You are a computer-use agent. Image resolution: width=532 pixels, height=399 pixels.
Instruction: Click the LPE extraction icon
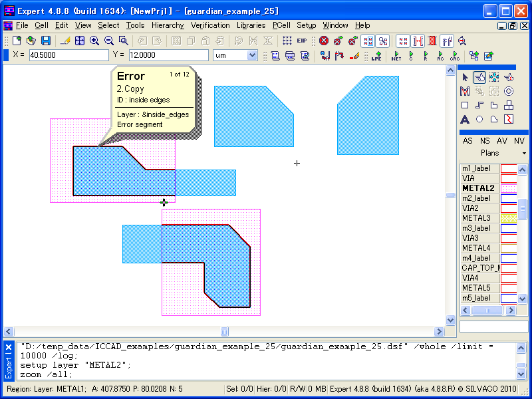coord(376,56)
